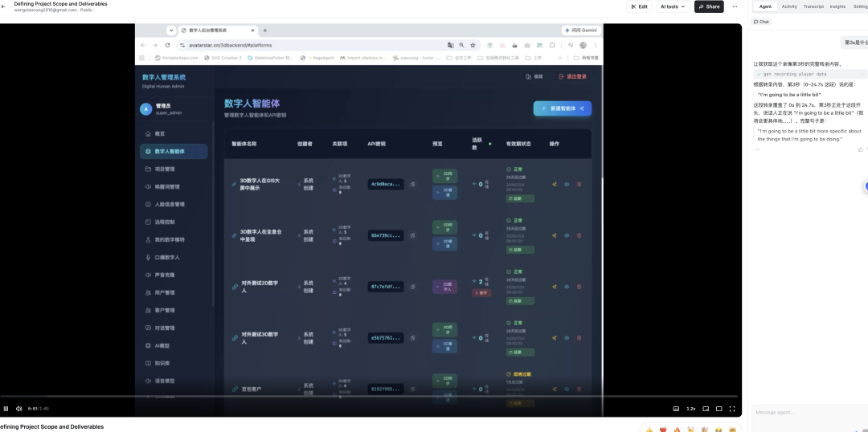Mute the video volume
Screen dimensions: 868x432
pyautogui.click(x=18, y=409)
